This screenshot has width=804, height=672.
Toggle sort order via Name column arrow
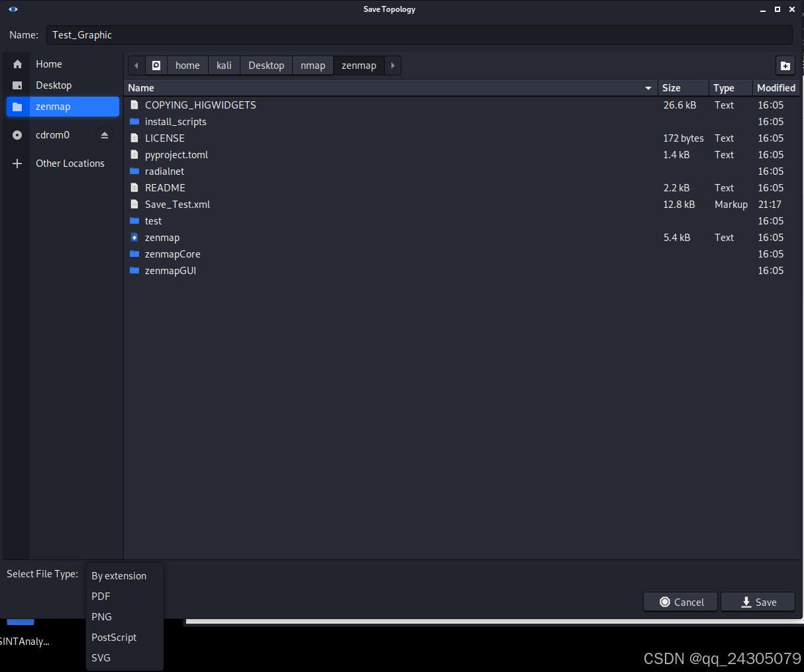pos(648,88)
